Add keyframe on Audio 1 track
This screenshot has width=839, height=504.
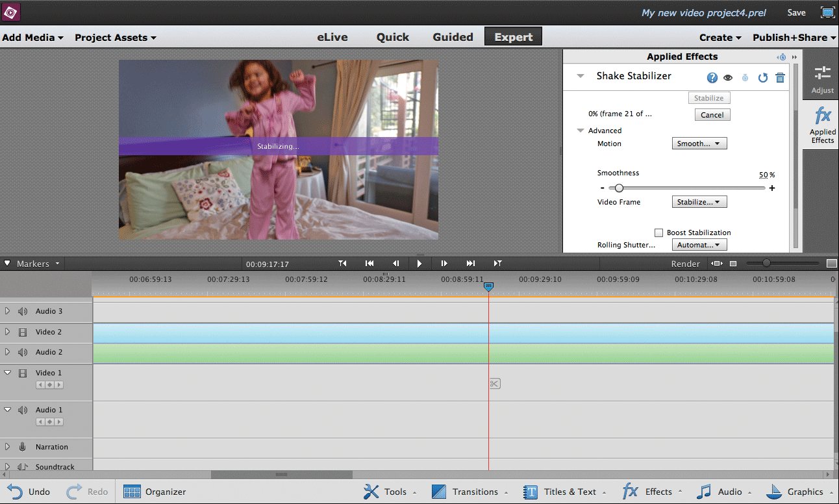[x=49, y=422]
